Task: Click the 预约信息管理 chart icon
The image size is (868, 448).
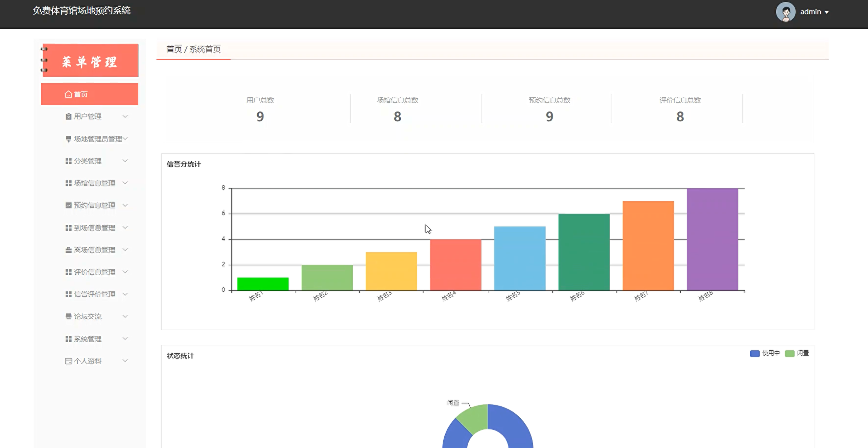Action: (x=68, y=206)
